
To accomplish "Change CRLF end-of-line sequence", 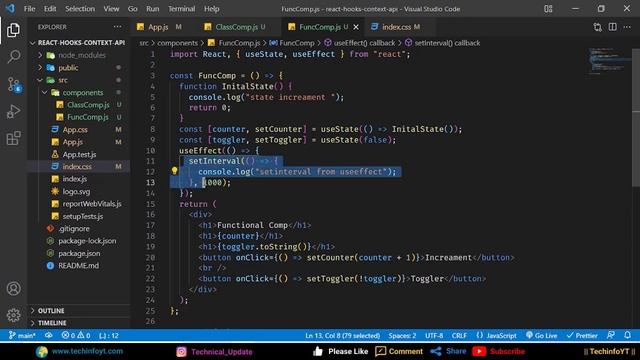I will click(459, 336).
